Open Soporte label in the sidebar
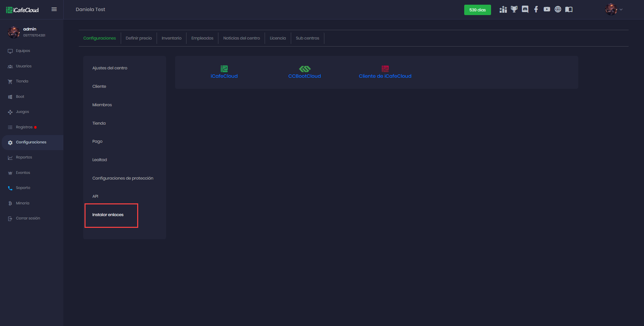 pos(23,188)
